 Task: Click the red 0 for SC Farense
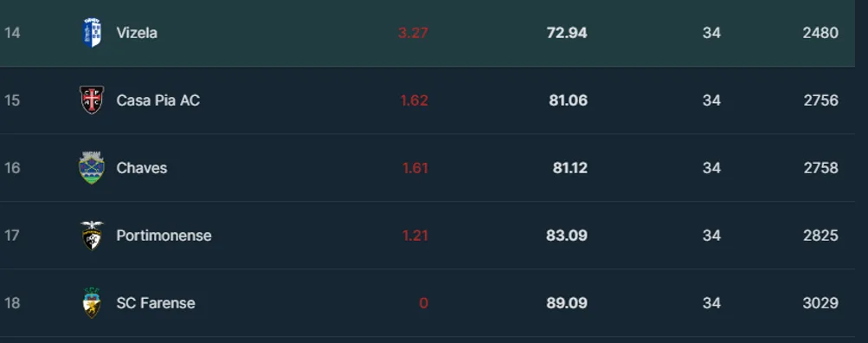[x=423, y=303]
